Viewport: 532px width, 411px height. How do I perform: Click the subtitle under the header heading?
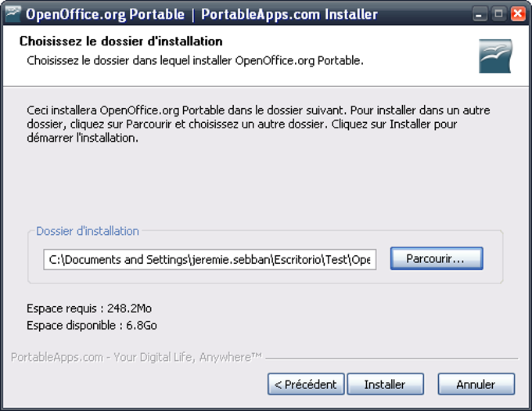(x=195, y=59)
